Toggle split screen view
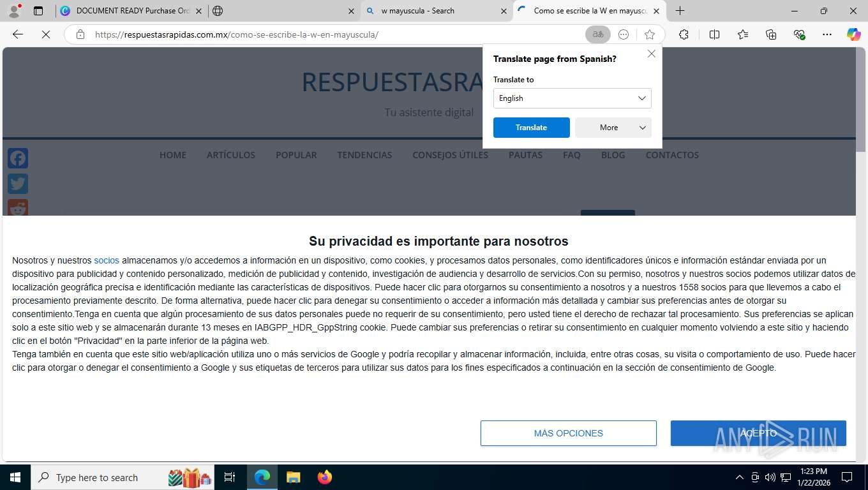The image size is (868, 490). pos(714,34)
